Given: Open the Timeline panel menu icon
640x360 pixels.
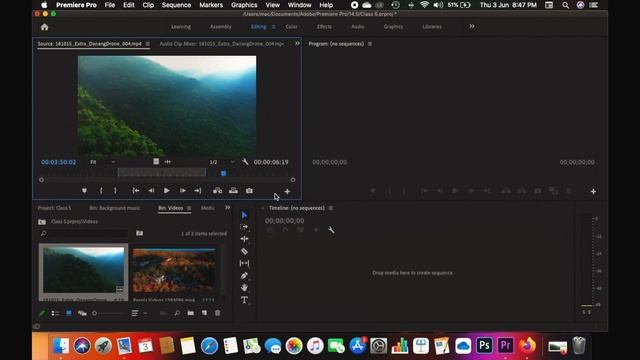Looking at the screenshot, I should (x=331, y=208).
